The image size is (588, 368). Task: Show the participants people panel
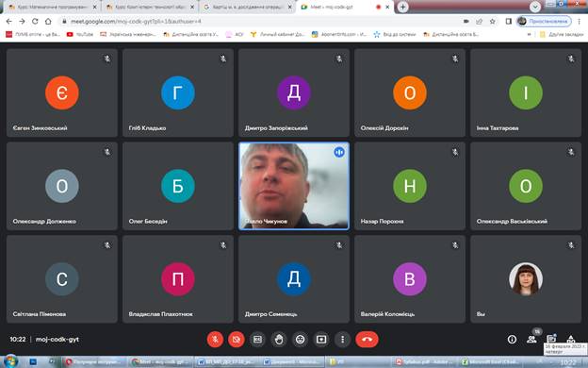531,340
